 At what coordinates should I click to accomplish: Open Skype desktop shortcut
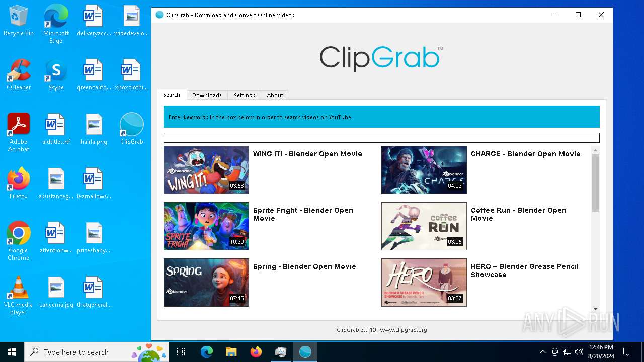56,75
